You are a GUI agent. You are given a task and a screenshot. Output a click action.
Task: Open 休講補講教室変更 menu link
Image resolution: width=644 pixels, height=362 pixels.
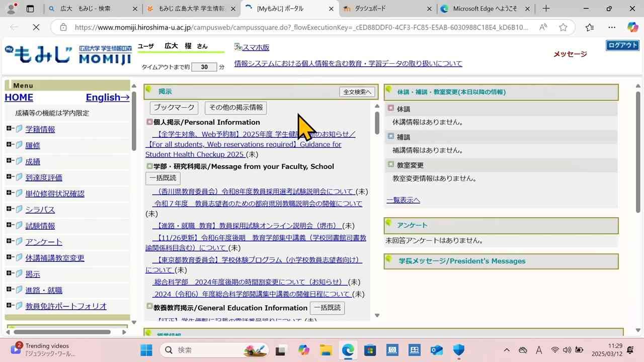tap(55, 258)
